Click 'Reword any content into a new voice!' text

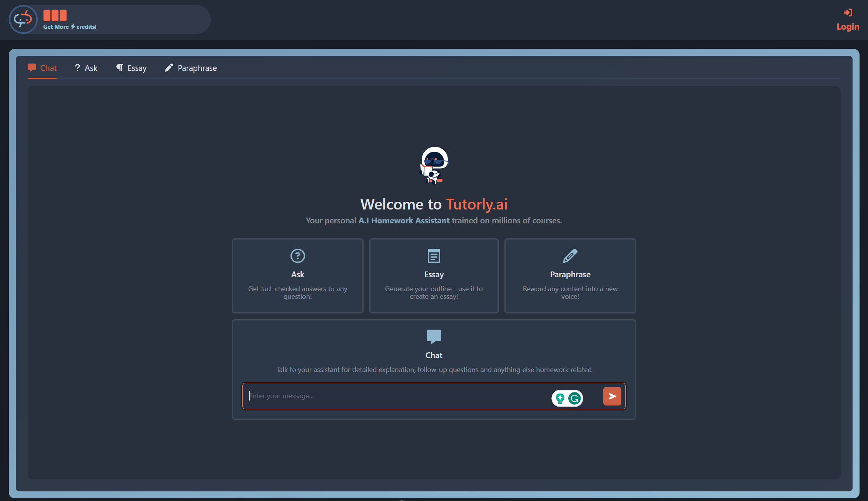[570, 293]
